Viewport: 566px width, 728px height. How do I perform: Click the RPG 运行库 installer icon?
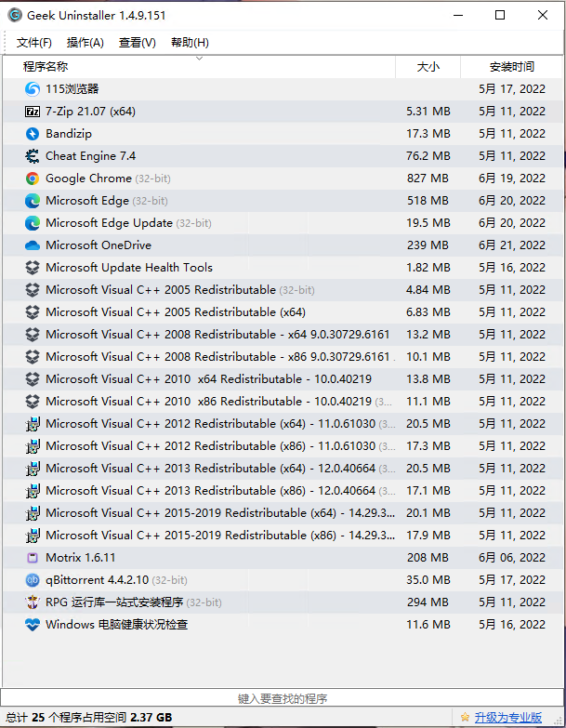point(33,602)
